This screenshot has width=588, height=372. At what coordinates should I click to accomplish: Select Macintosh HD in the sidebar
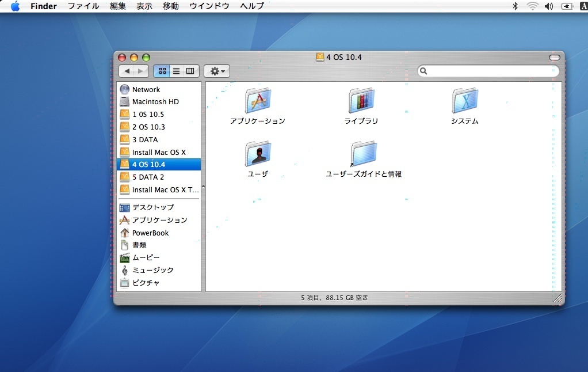159,102
